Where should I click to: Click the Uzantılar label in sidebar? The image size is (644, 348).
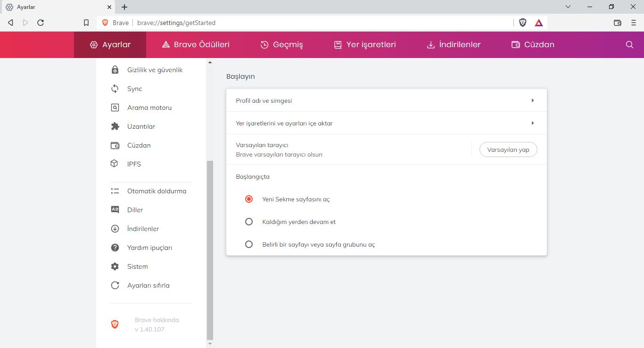coord(141,126)
